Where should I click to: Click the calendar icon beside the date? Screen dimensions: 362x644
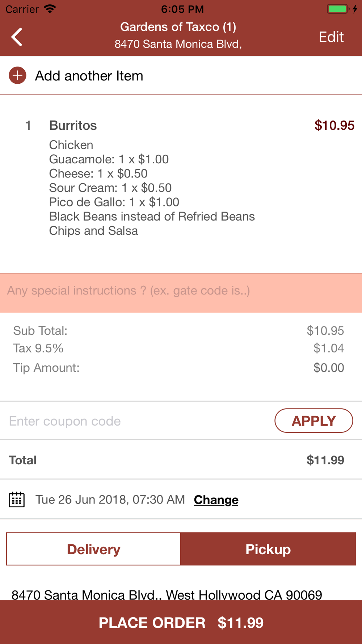[17, 499]
